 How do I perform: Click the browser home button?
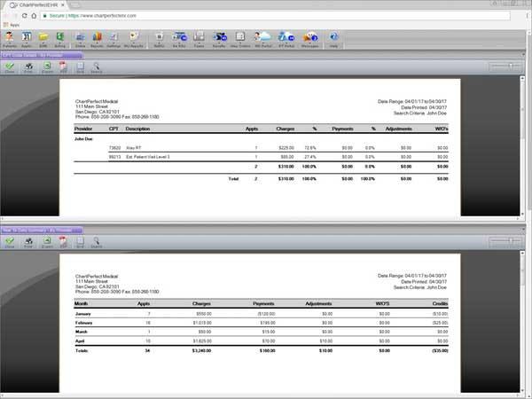pos(34,16)
